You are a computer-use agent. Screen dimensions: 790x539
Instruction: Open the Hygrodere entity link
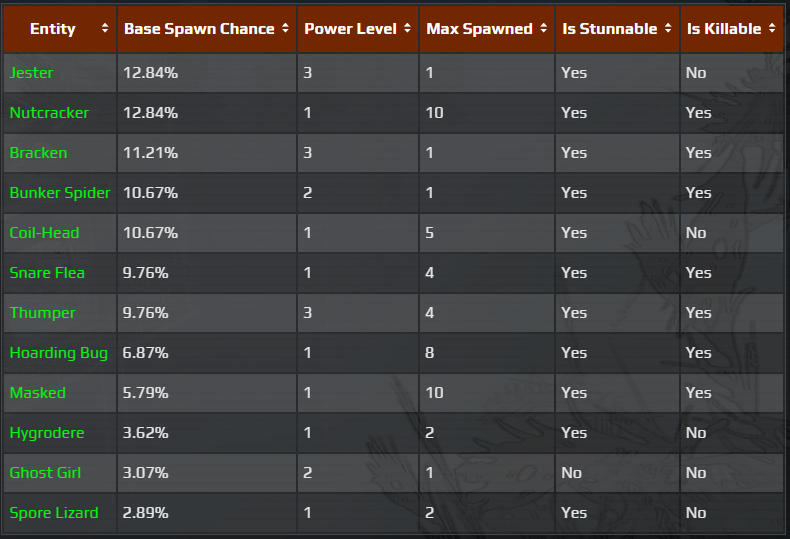(47, 433)
